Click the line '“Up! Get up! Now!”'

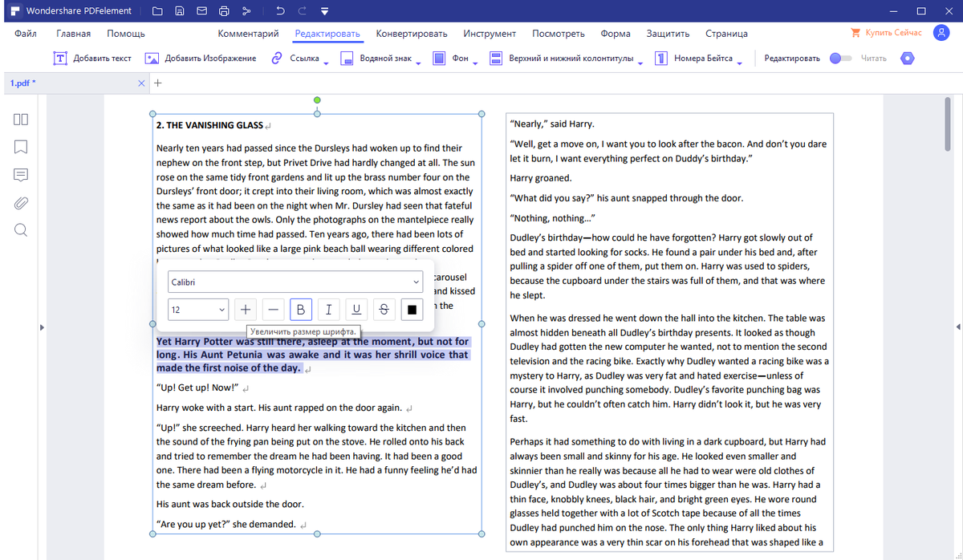tap(197, 388)
